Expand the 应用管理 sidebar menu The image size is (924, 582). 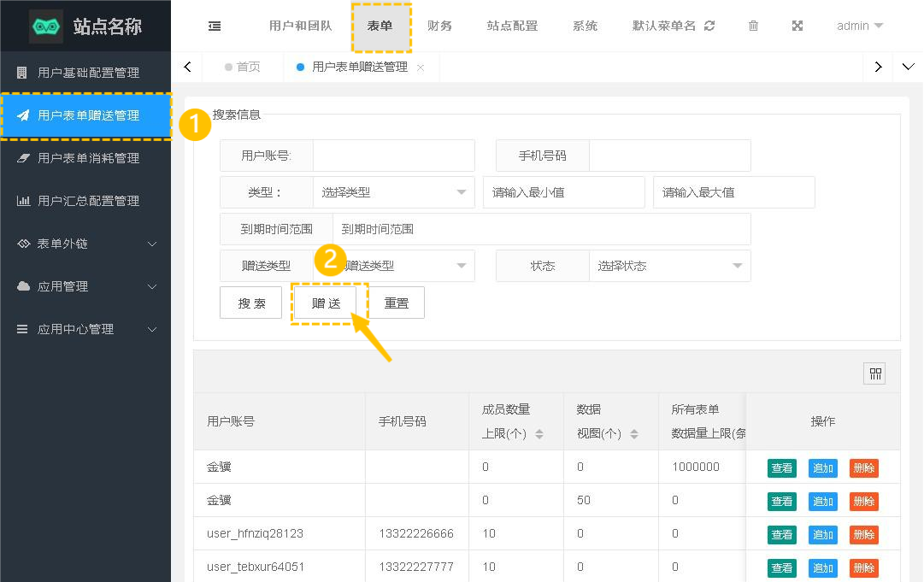click(85, 286)
